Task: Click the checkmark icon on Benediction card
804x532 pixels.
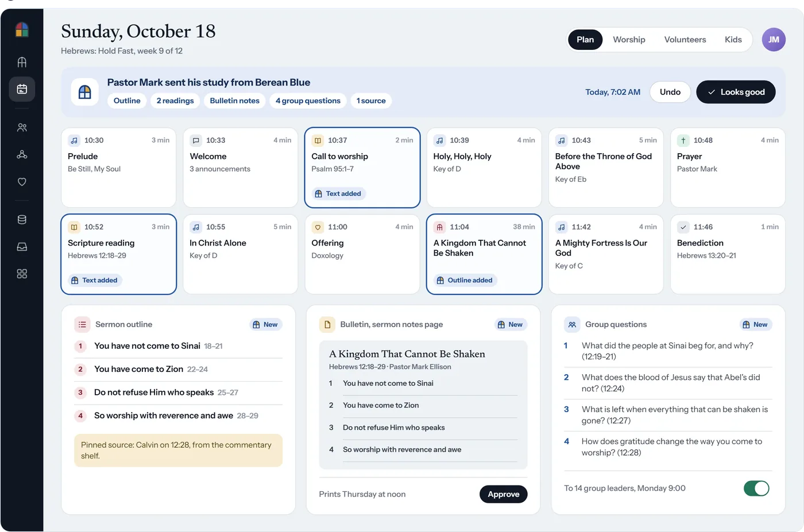Action: pos(683,227)
